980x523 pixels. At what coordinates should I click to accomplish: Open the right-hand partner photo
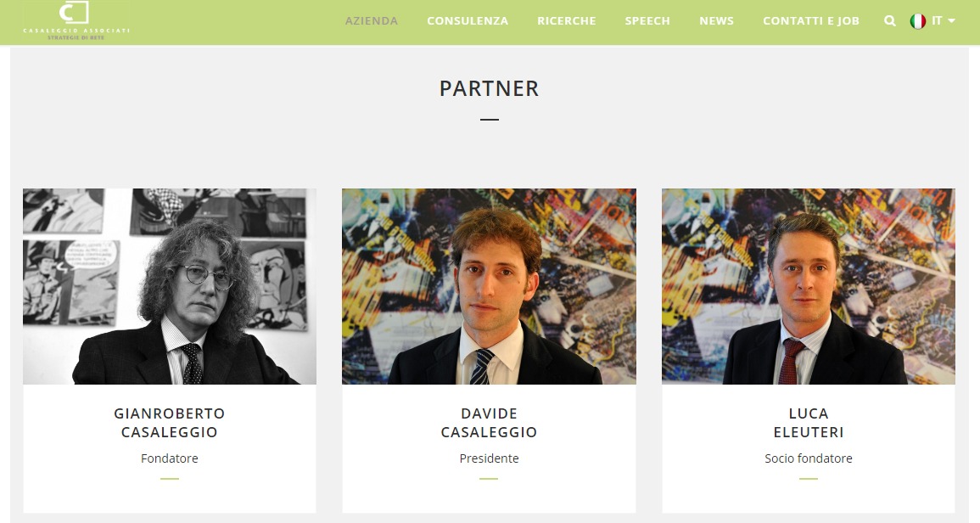(x=808, y=286)
